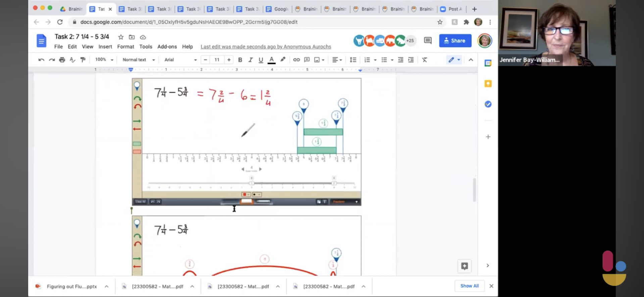Toggle bold formatting
Viewport: 644px width, 297px height.
[240, 60]
